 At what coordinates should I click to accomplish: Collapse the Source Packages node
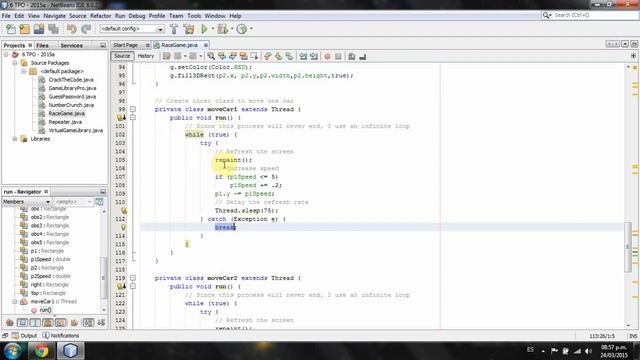(x=15, y=63)
